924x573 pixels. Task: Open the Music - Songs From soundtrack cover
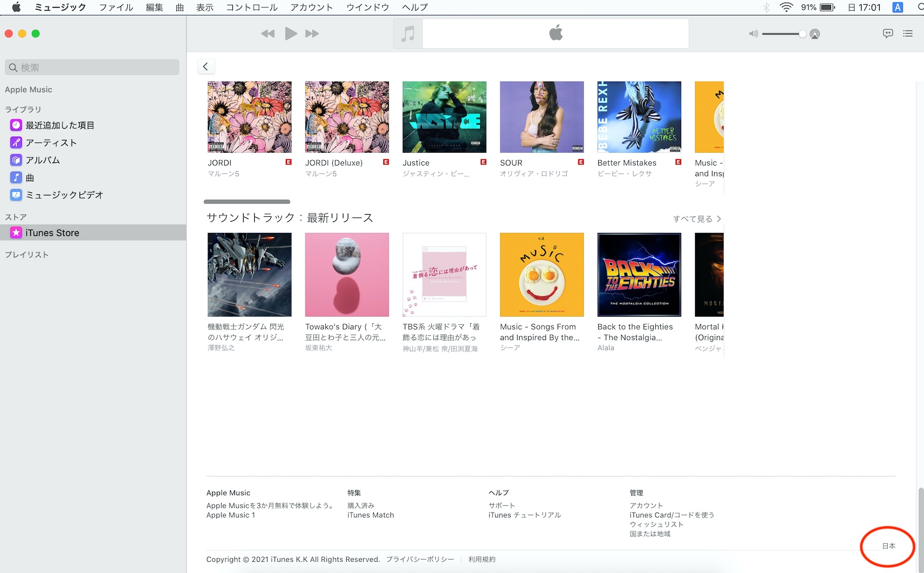click(x=542, y=274)
